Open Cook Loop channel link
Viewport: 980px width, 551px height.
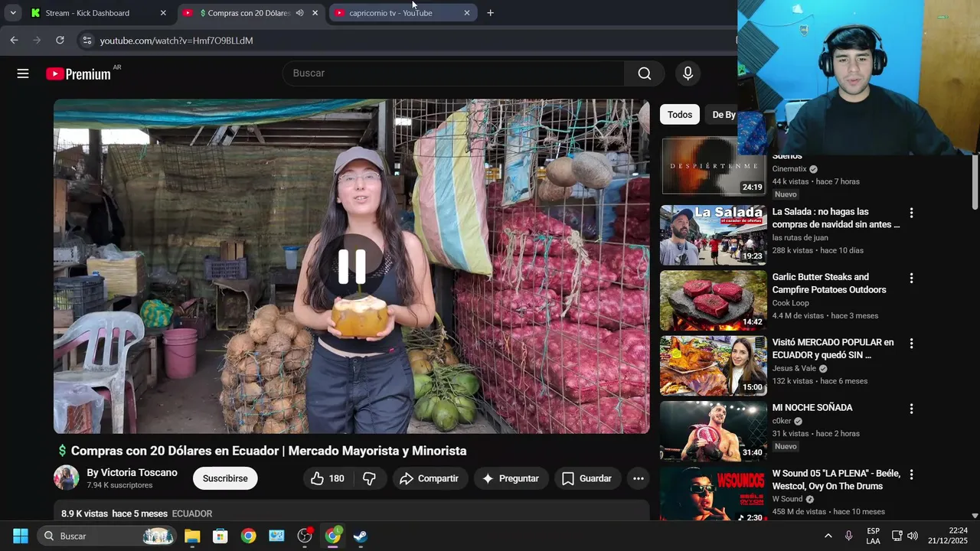790,303
